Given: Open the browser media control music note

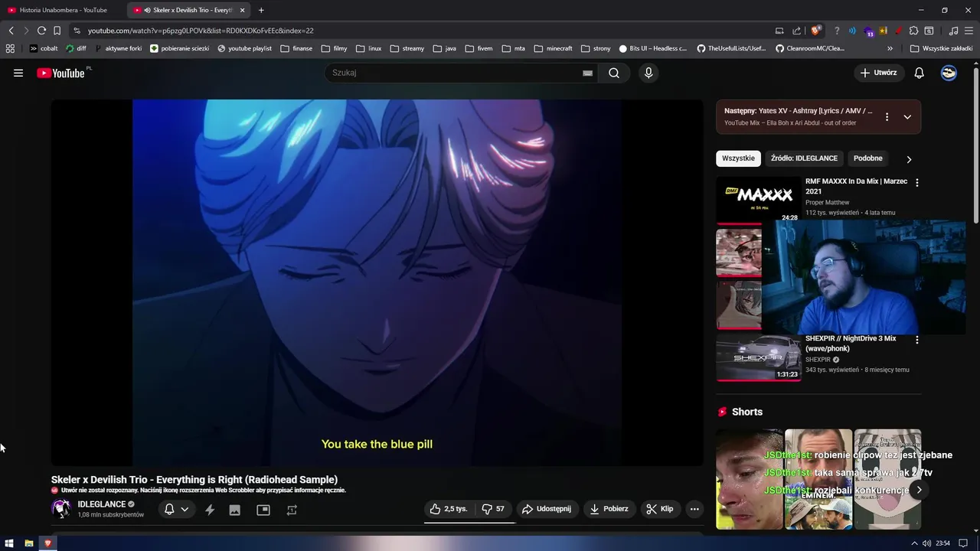Looking at the screenshot, I should pyautogui.click(x=953, y=31).
